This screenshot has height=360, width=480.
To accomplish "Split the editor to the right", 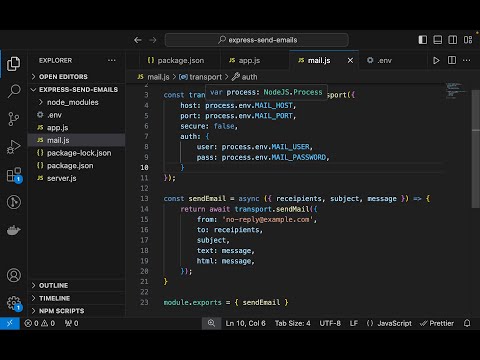I will pos(452,60).
